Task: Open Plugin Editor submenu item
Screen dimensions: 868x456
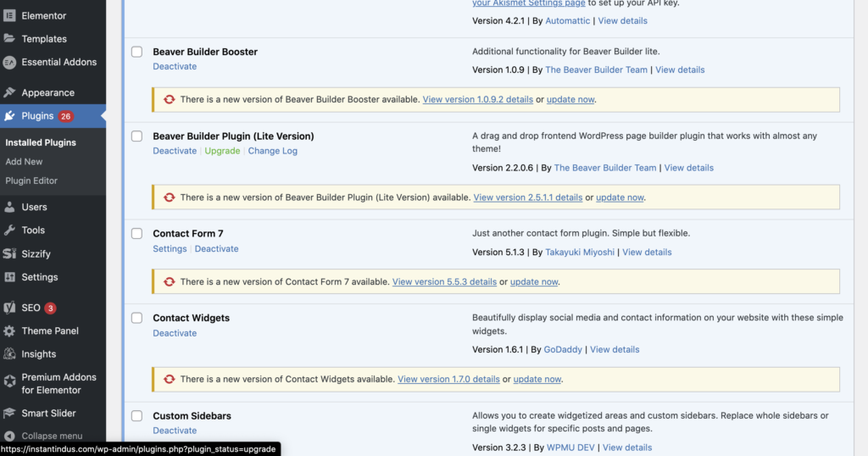Action: tap(31, 181)
